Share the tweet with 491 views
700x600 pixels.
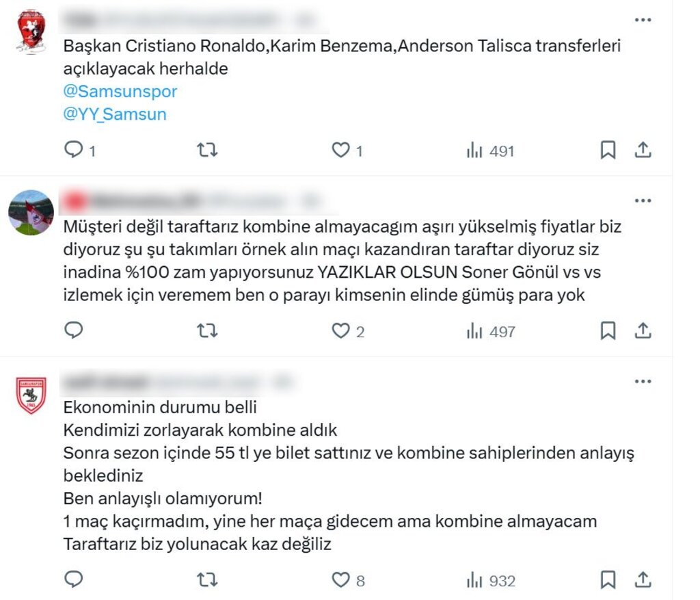point(643,150)
